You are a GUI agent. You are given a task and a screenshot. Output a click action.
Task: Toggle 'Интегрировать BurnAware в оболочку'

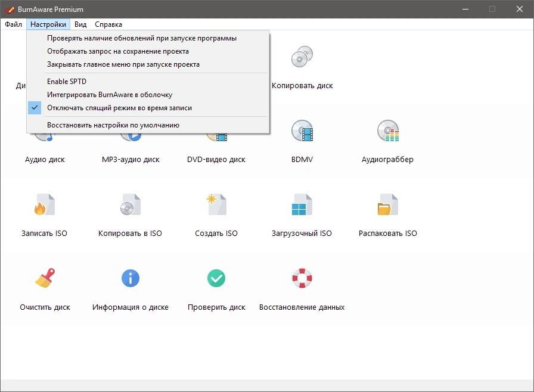click(148, 95)
